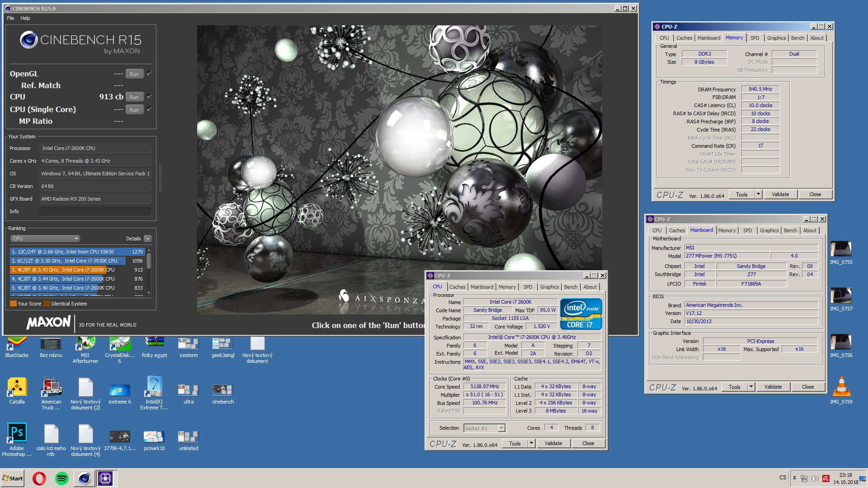
Task: Open Bench tab in CPU-Z CPU window
Action: pos(571,287)
